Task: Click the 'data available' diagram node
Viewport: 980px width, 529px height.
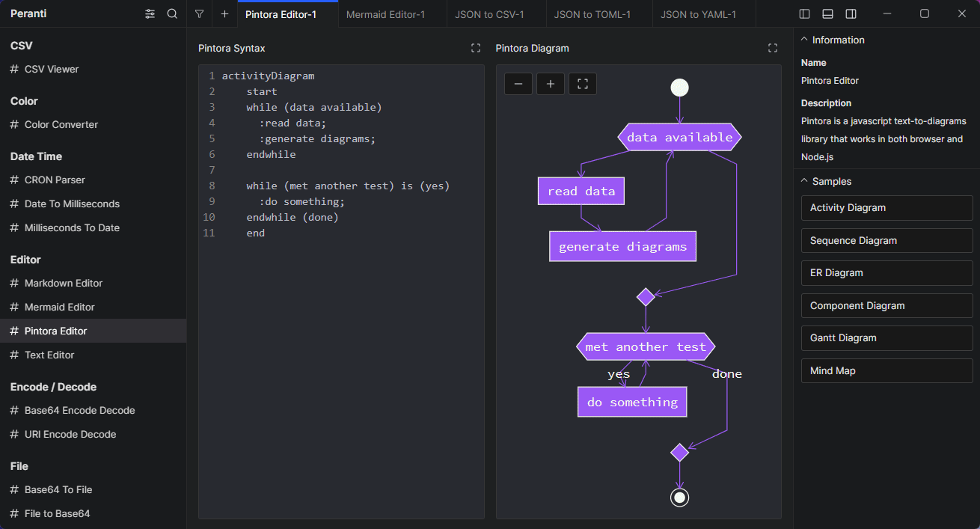Action: pos(679,137)
